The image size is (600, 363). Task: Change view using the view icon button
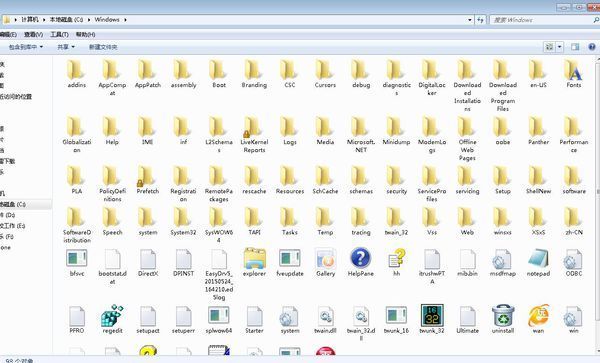point(549,47)
